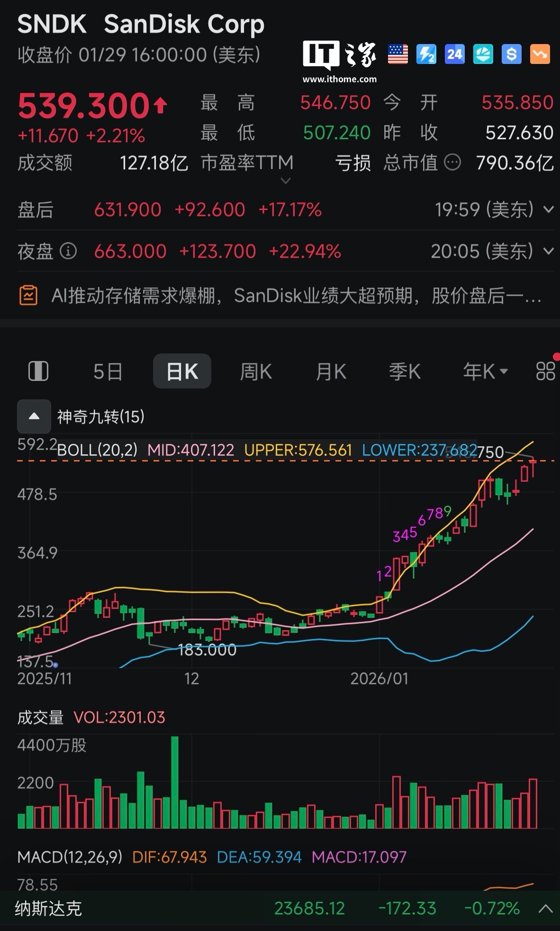
Task: Switch to 周K weekly chart tab
Action: pos(256,371)
